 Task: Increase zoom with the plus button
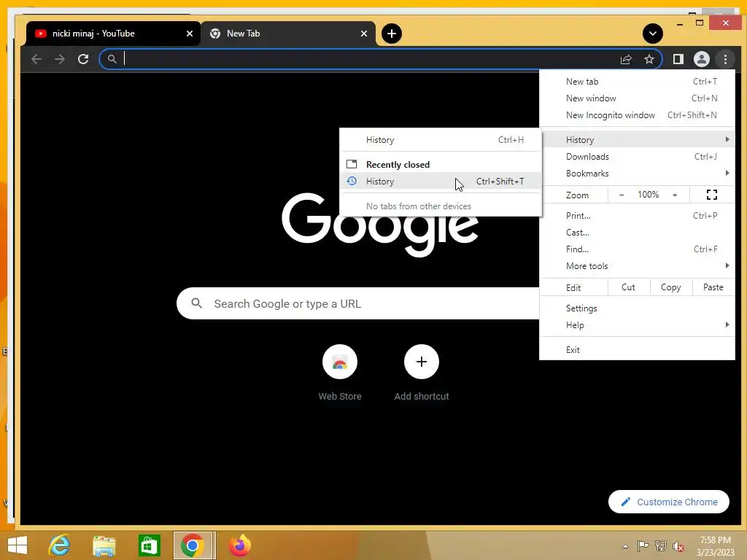coord(675,195)
